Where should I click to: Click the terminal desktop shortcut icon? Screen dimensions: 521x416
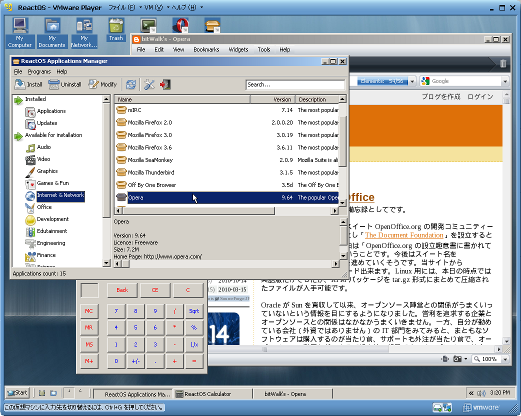pos(148,25)
